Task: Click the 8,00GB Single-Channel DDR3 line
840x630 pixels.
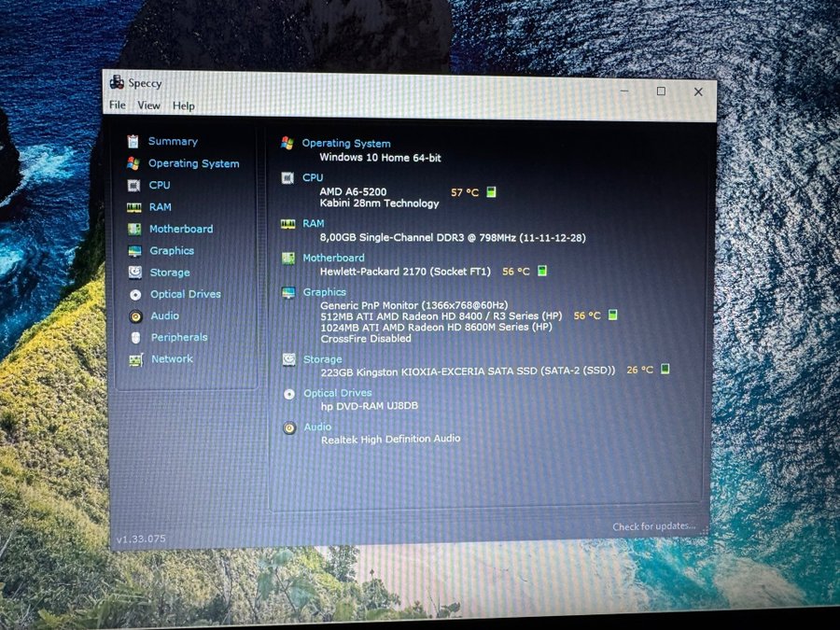Action: tap(453, 238)
